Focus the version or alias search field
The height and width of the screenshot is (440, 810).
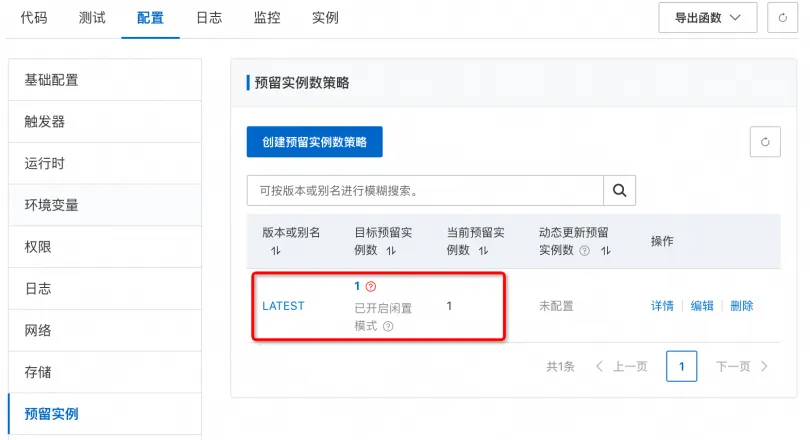coord(425,190)
